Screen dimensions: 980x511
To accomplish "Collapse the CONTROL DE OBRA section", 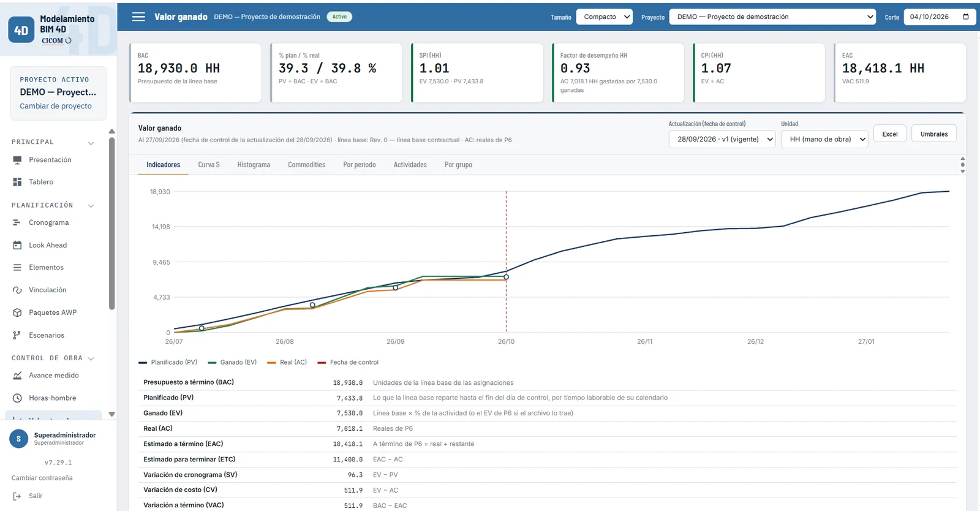I will 91,358.
